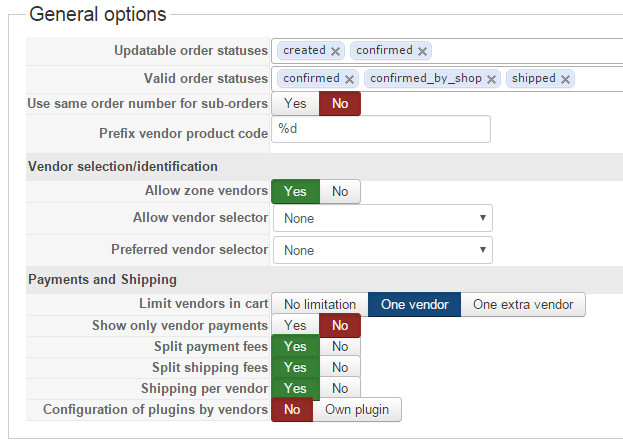Viewport: 623px width, 447px height.
Task: Remove the 'confirmed_by_shop' status tag
Action: coord(491,79)
